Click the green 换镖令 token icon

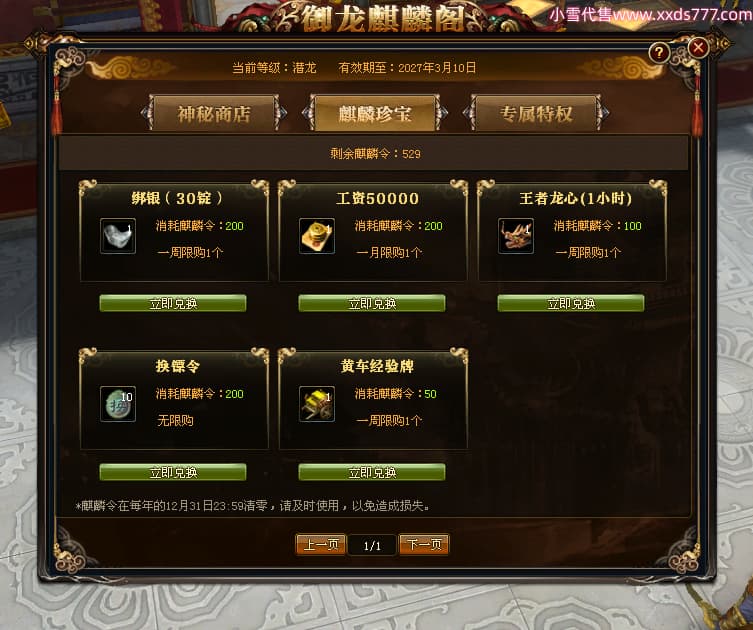pos(118,404)
